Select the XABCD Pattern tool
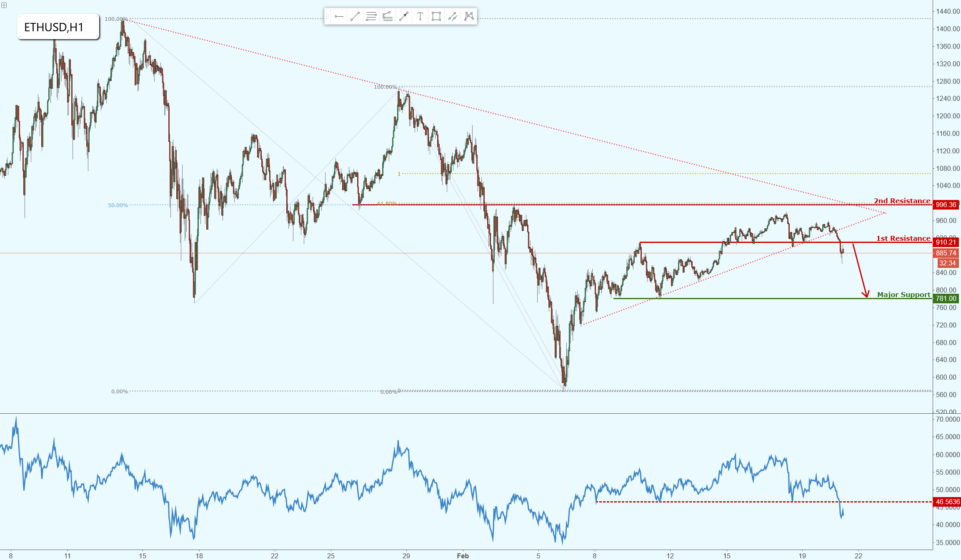 469,17
